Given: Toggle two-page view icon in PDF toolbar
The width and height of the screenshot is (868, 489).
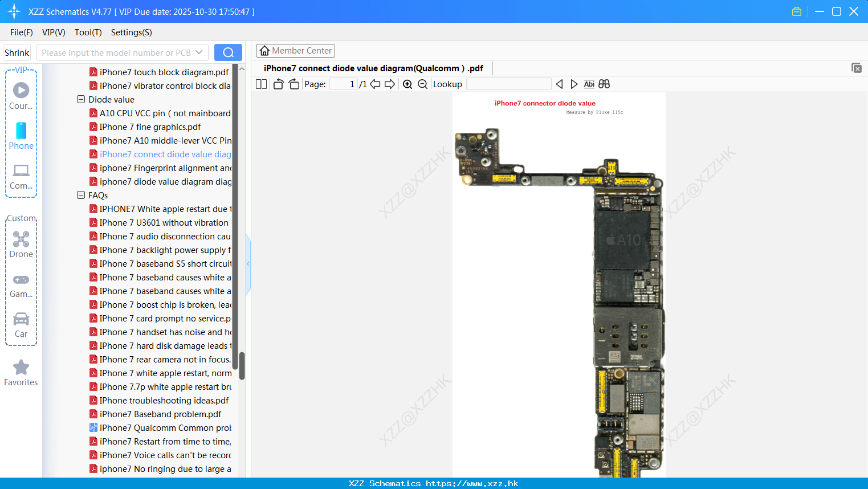Looking at the screenshot, I should click(x=261, y=84).
